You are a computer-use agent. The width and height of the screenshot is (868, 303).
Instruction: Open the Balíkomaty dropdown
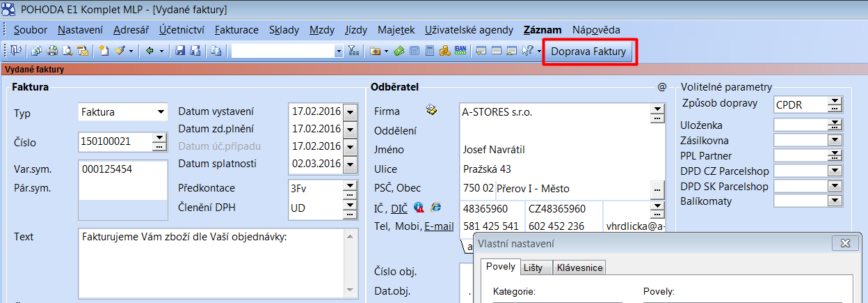(835, 201)
